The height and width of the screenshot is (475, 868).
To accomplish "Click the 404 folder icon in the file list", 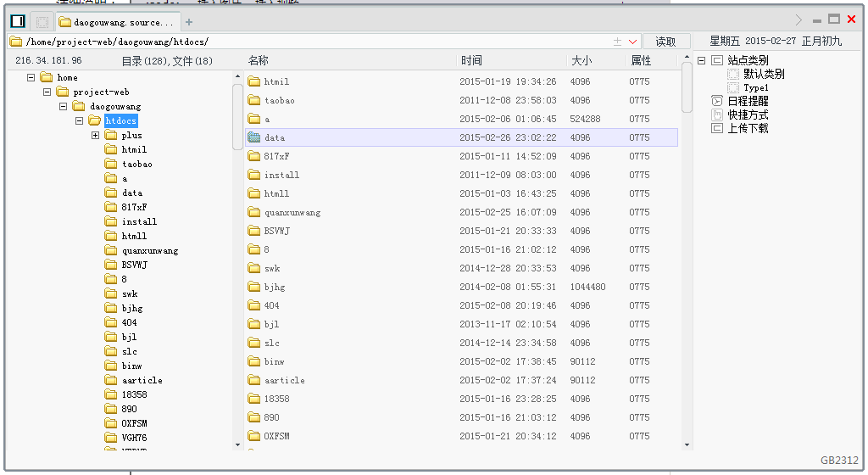I will [x=254, y=305].
